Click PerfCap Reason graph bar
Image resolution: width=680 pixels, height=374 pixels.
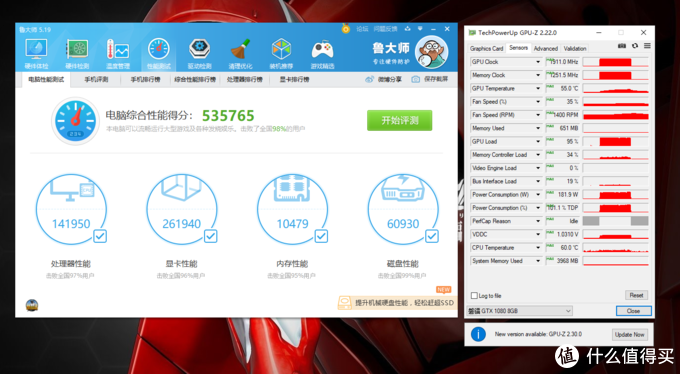[x=615, y=221]
